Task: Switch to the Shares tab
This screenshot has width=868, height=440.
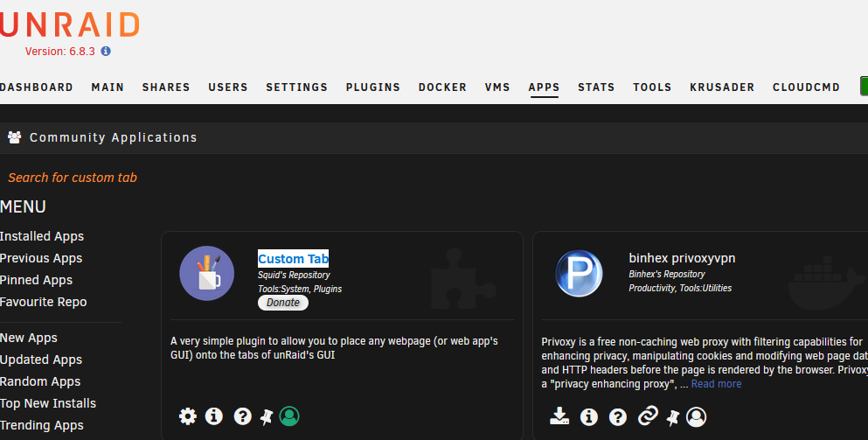Action: [x=166, y=87]
